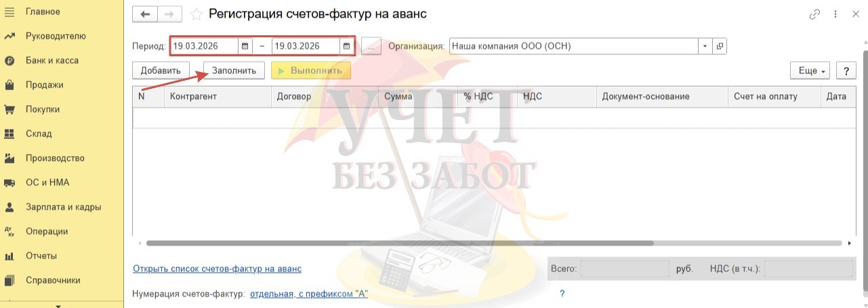The height and width of the screenshot is (308, 868).
Task: Click the period selection ellipsis button
Action: (371, 46)
